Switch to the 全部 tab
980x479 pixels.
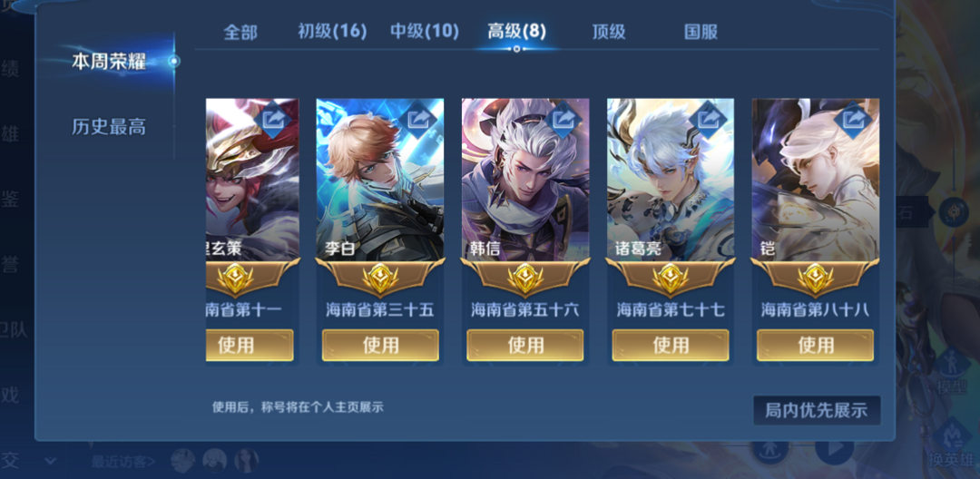(x=240, y=32)
